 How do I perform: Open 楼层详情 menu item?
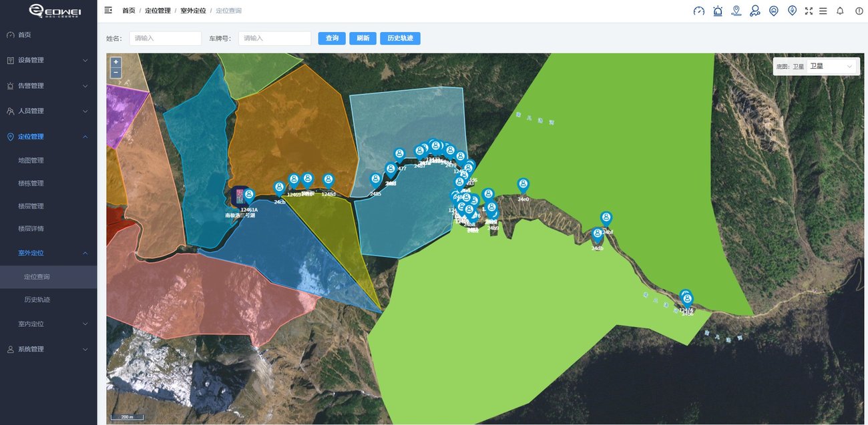click(x=48, y=229)
